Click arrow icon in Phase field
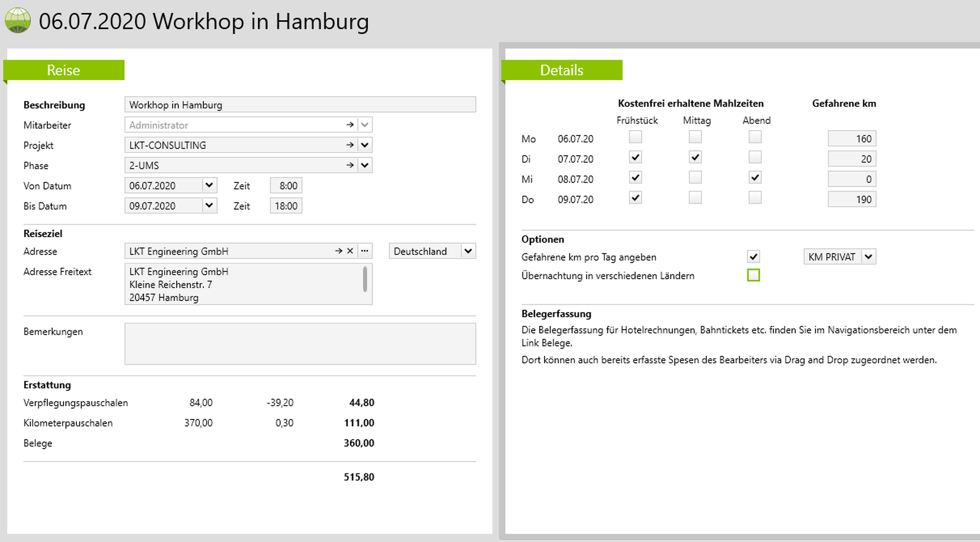 350,165
